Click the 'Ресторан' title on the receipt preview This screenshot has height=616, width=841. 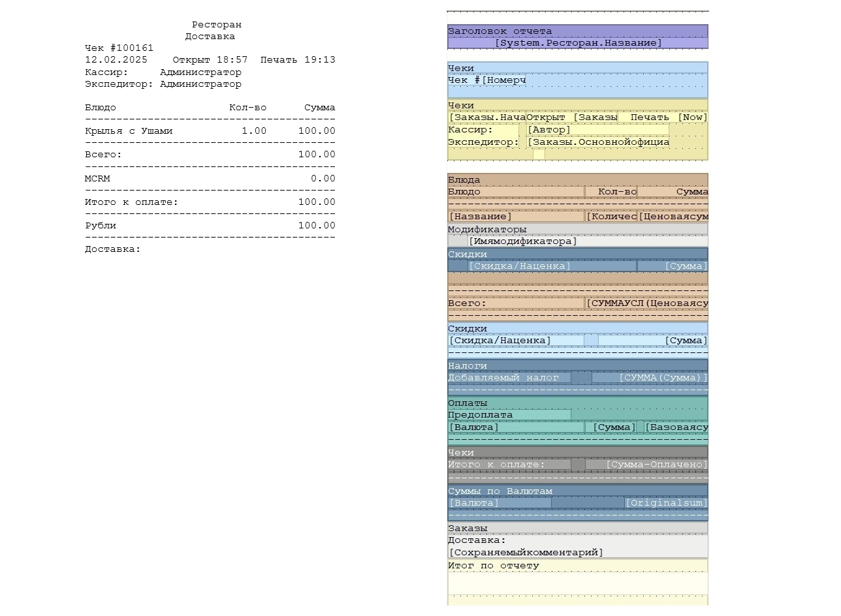pyautogui.click(x=217, y=25)
